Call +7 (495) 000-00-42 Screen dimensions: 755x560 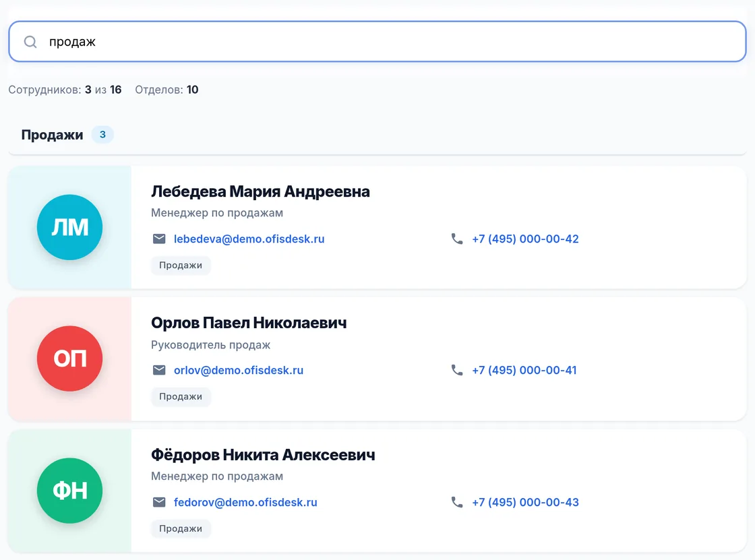click(x=525, y=239)
